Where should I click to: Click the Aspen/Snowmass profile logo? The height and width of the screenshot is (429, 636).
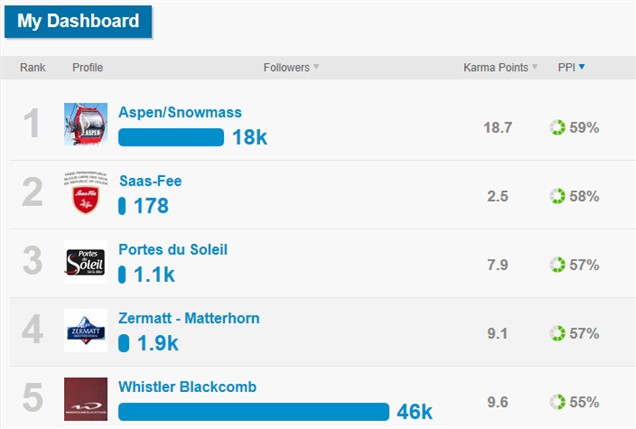(x=85, y=124)
